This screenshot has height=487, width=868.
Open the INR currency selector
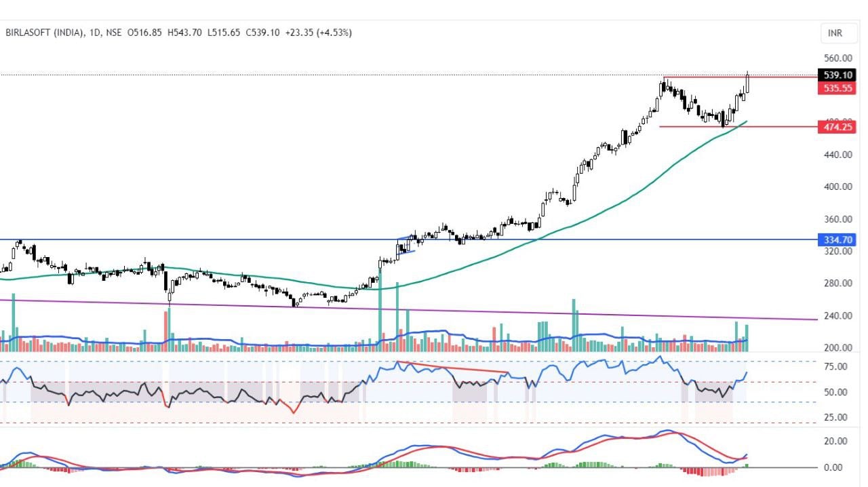(834, 33)
